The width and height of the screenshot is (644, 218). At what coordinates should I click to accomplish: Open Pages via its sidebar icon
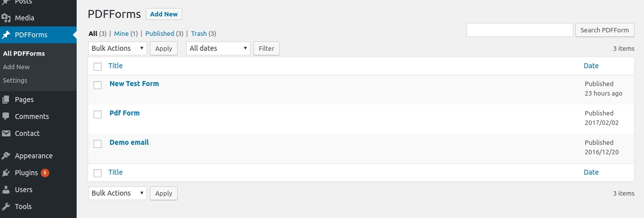[x=6, y=100]
